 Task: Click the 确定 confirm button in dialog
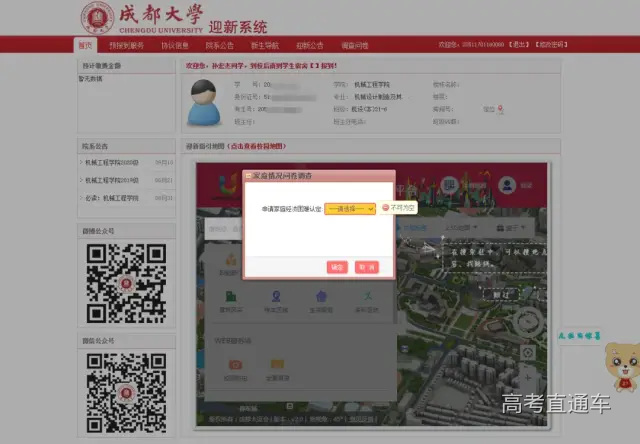(x=337, y=267)
